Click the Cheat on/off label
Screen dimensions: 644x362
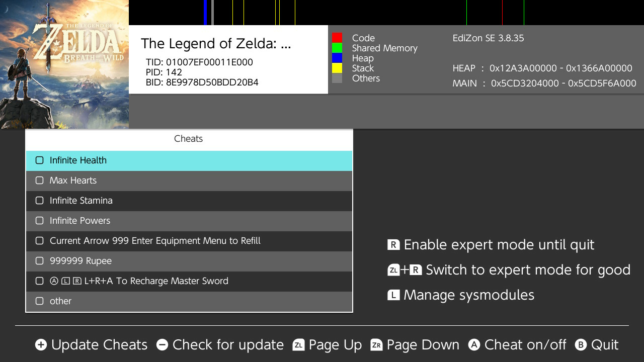point(525,345)
